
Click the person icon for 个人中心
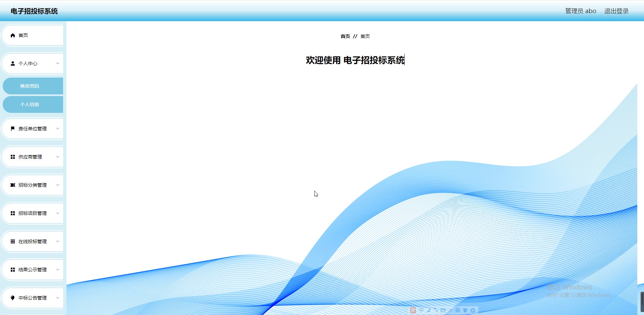point(13,63)
